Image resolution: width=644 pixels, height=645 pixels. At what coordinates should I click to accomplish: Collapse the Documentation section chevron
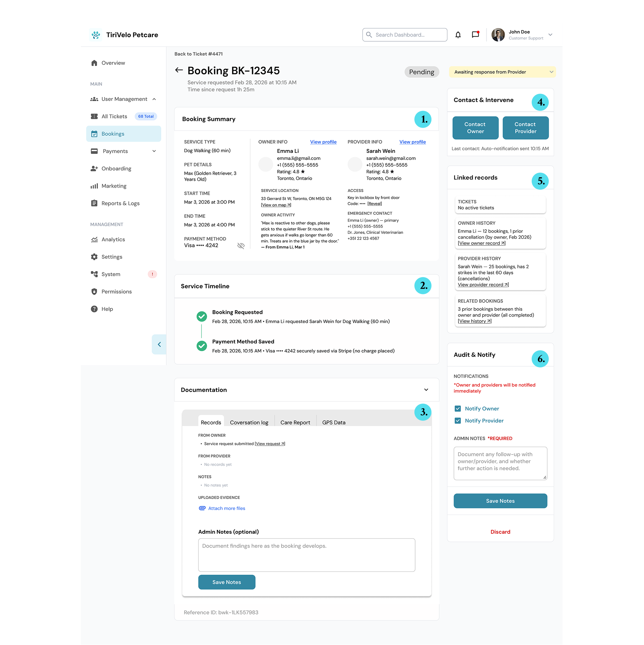426,390
